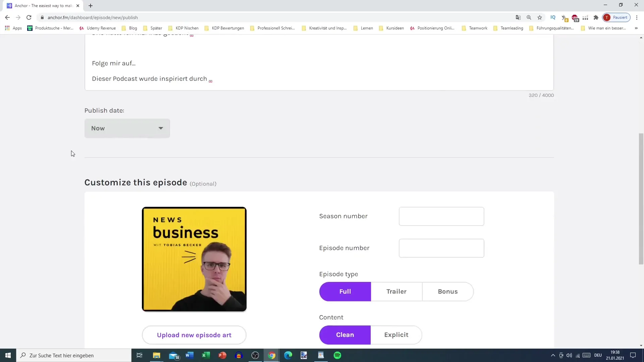Click the browser forward arrow
This screenshot has height=362, width=644.
click(x=18, y=17)
